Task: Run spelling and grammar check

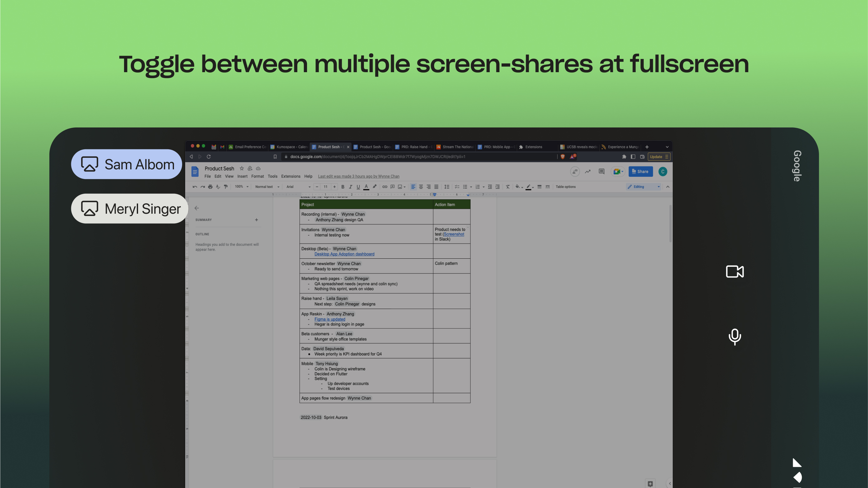Action: (x=218, y=187)
